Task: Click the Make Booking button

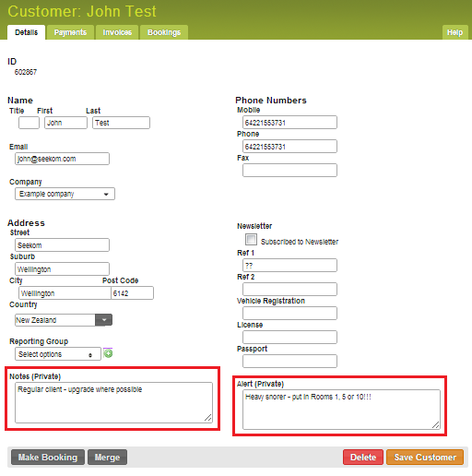Action: (x=48, y=458)
